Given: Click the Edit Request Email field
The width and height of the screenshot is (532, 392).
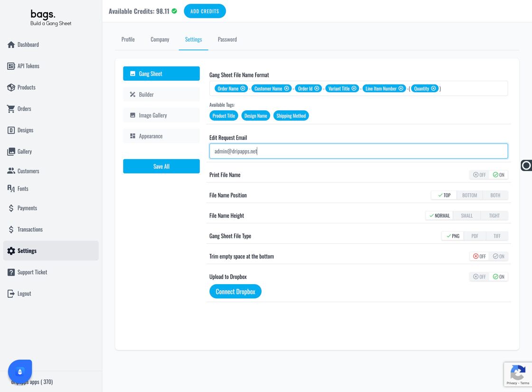Looking at the screenshot, I should [x=359, y=151].
